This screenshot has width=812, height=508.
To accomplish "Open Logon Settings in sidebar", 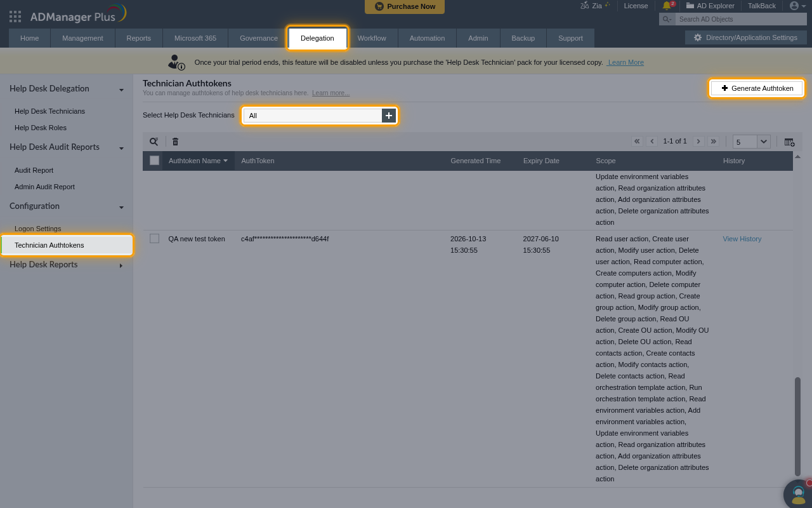I will click(x=38, y=229).
